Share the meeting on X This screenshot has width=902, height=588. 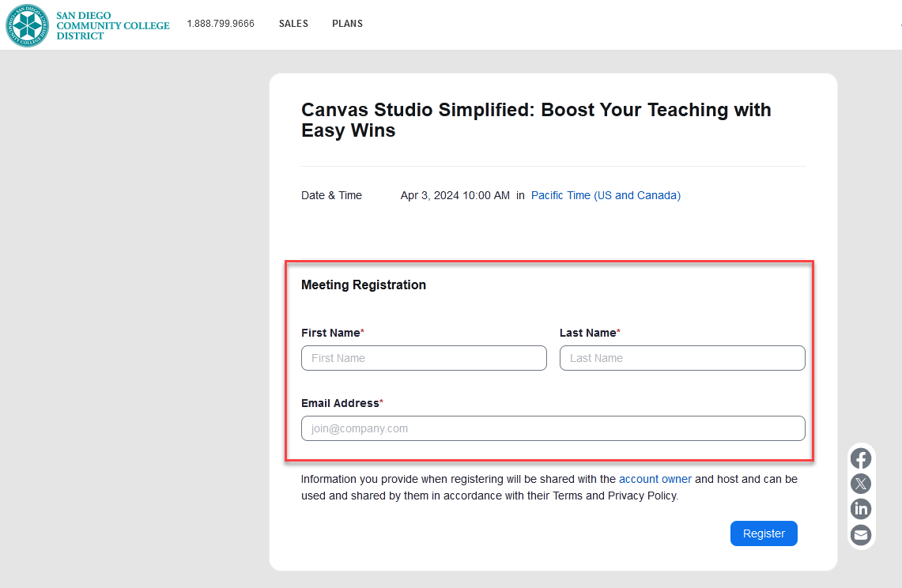click(x=860, y=484)
